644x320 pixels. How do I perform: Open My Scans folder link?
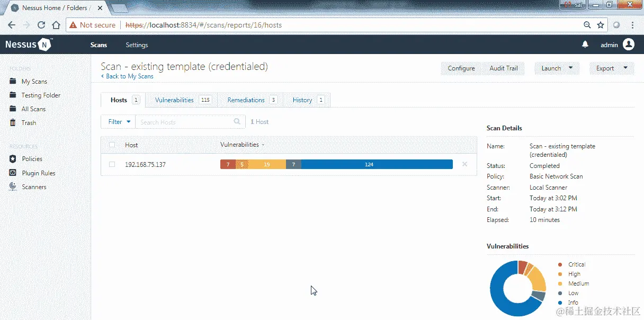click(34, 82)
